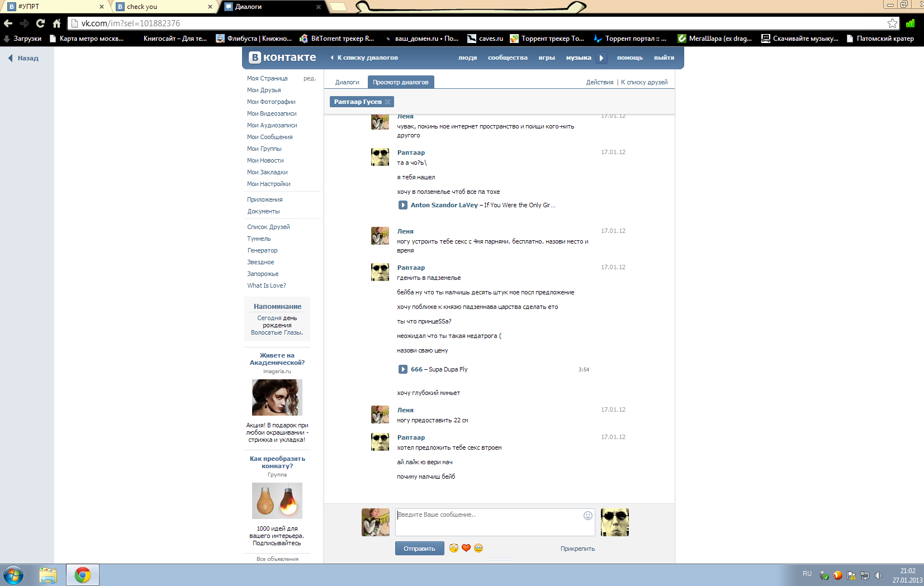Click the Chrome taskbar icon

click(83, 575)
